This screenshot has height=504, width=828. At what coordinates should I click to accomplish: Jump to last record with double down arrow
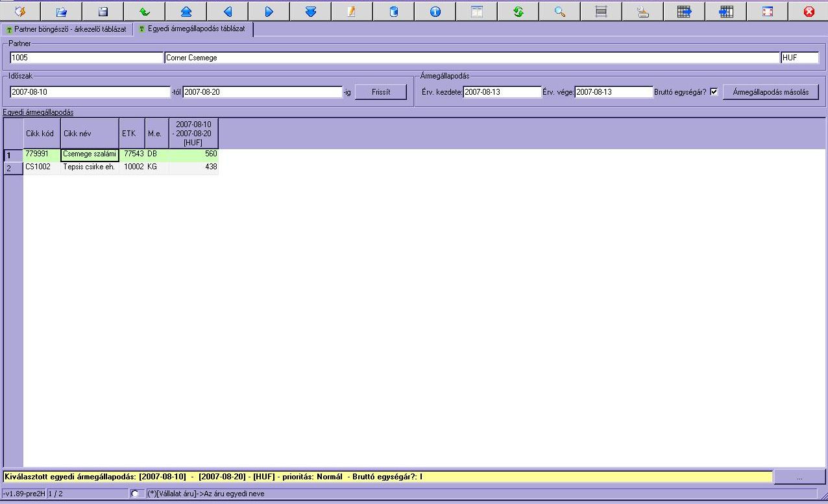tap(310, 12)
